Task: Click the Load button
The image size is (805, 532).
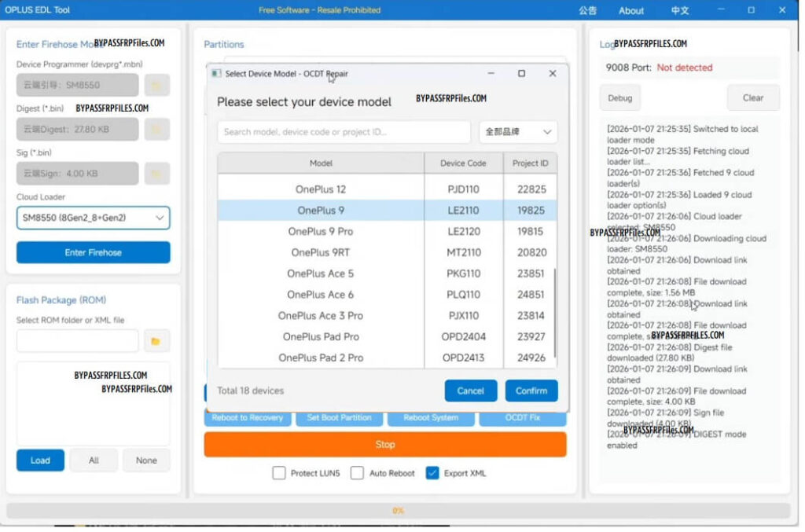Action: (40, 460)
